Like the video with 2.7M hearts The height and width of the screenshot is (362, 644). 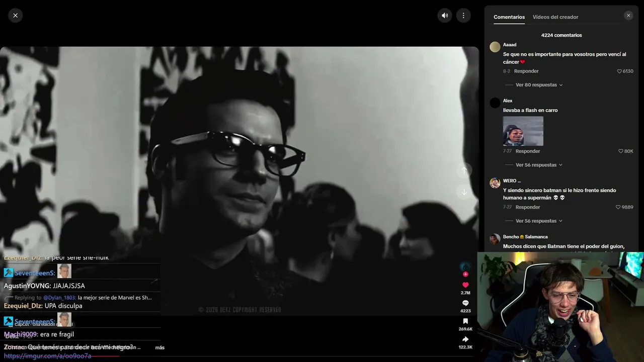pyautogui.click(x=465, y=285)
